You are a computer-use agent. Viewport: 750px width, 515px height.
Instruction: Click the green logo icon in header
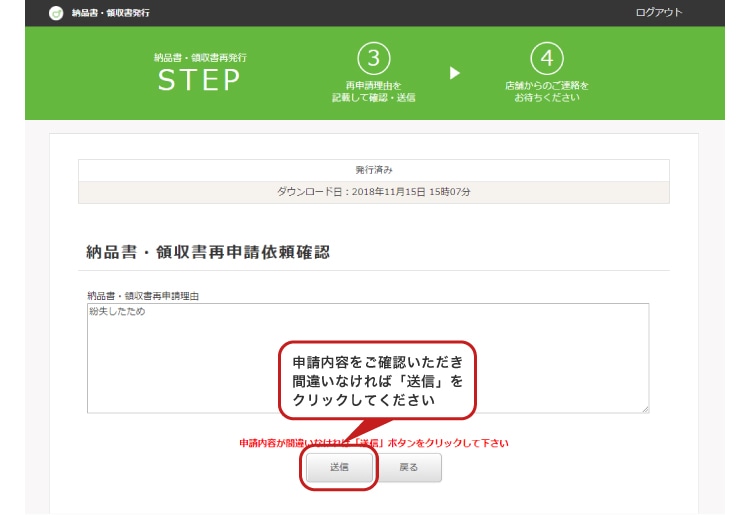56,13
